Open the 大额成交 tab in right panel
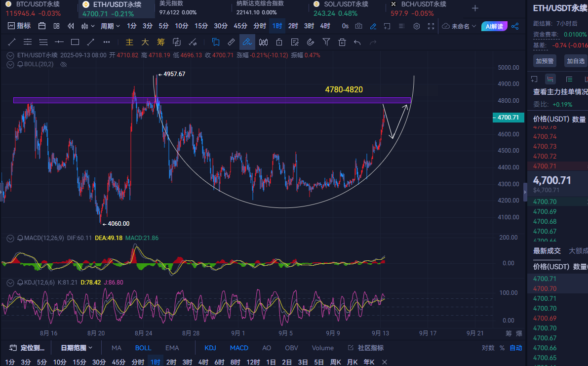Image resolution: width=588 pixels, height=366 pixels. coord(578,251)
